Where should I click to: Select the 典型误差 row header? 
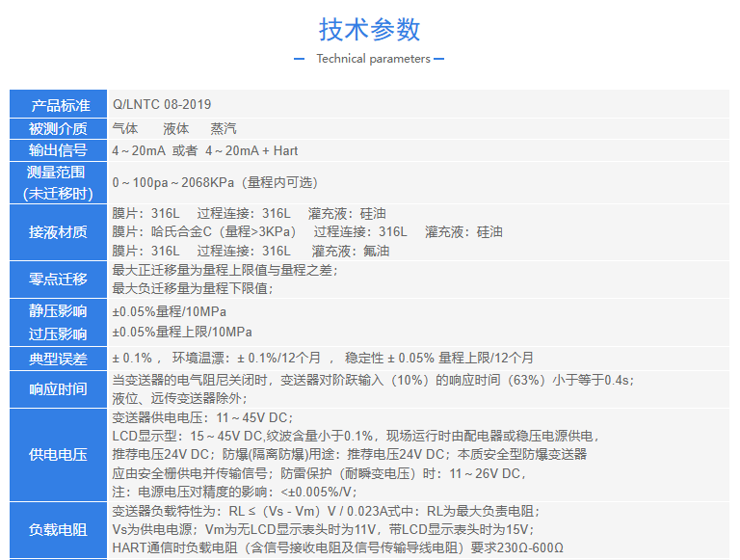click(59, 359)
